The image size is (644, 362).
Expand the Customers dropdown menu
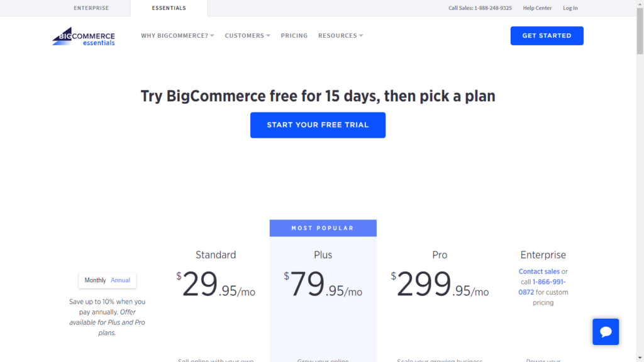[x=247, y=36]
